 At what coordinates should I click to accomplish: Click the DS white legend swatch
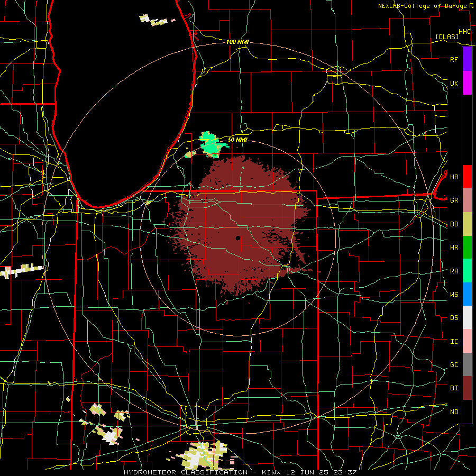[x=467, y=317]
